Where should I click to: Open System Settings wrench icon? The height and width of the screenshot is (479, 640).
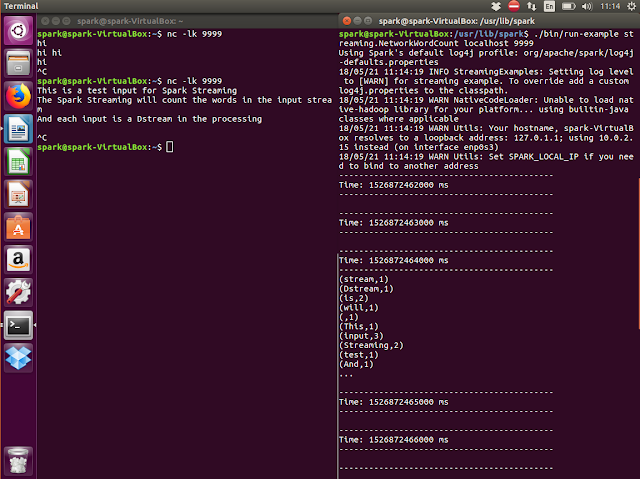(18, 293)
